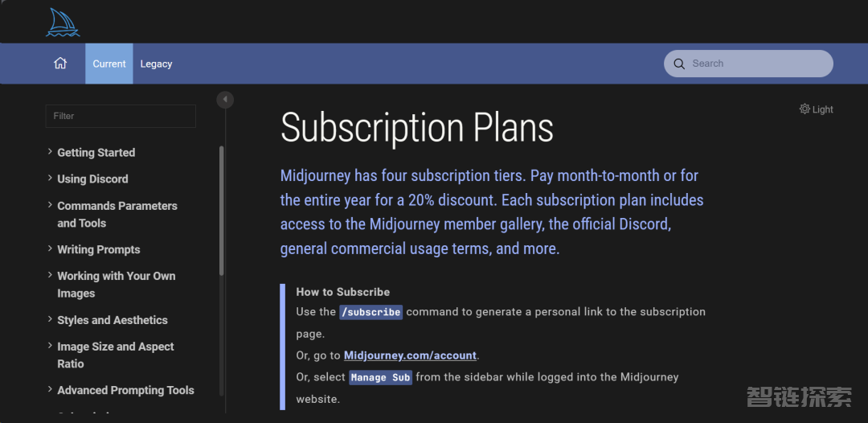Expand the Writing Prompts chevron
This screenshot has width=868, height=423.
[x=50, y=249]
